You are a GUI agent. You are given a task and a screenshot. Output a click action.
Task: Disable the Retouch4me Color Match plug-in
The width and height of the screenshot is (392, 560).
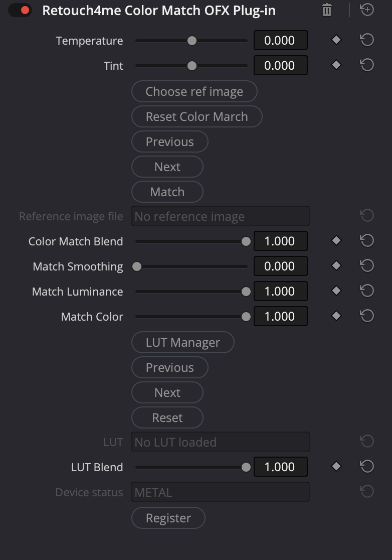(x=20, y=10)
